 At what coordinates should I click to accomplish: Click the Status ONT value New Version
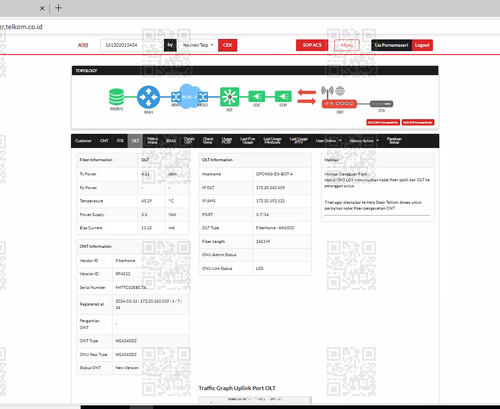[127, 368]
